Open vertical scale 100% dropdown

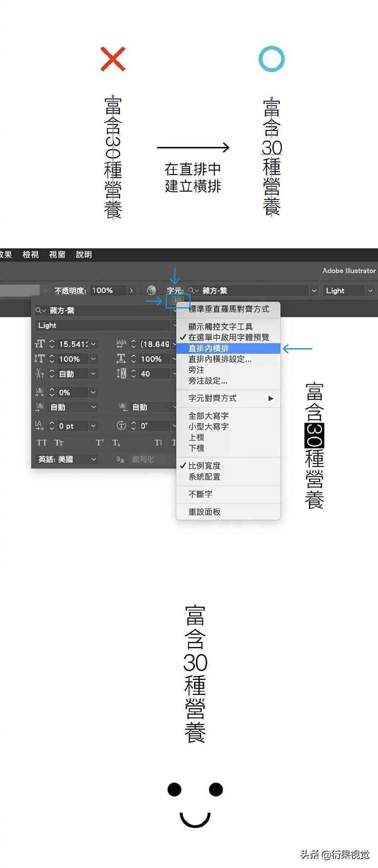click(93, 359)
